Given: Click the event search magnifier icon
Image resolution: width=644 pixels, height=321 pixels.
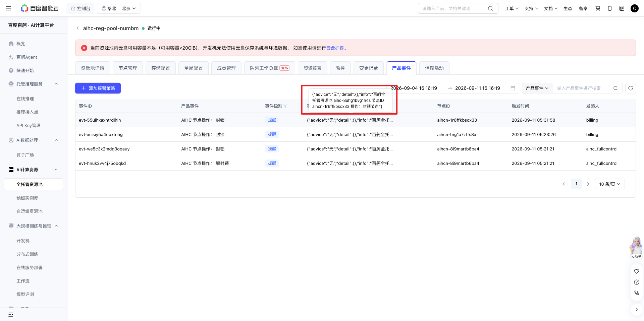Looking at the screenshot, I should click(x=615, y=88).
